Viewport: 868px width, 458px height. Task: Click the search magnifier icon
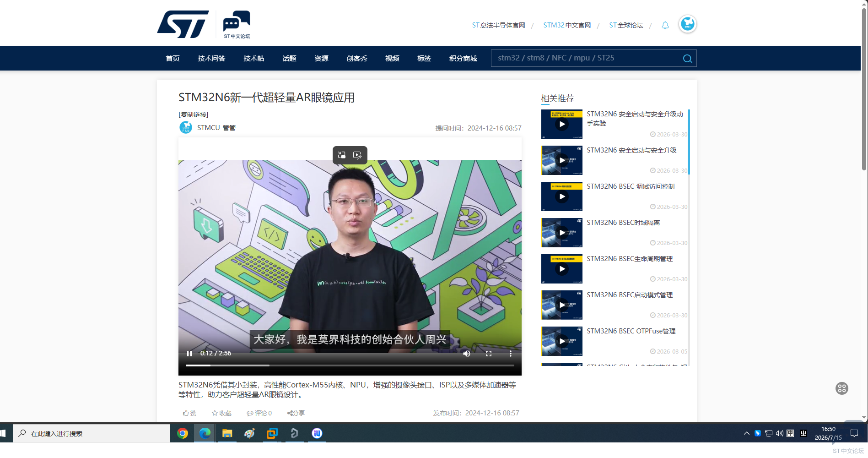tap(687, 59)
